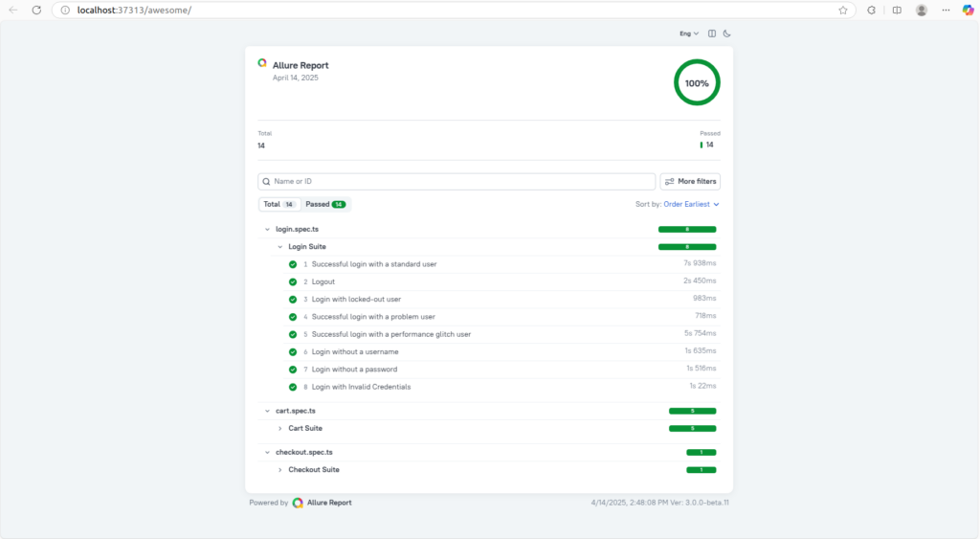Open the More filters button
The image size is (980, 539).
690,181
